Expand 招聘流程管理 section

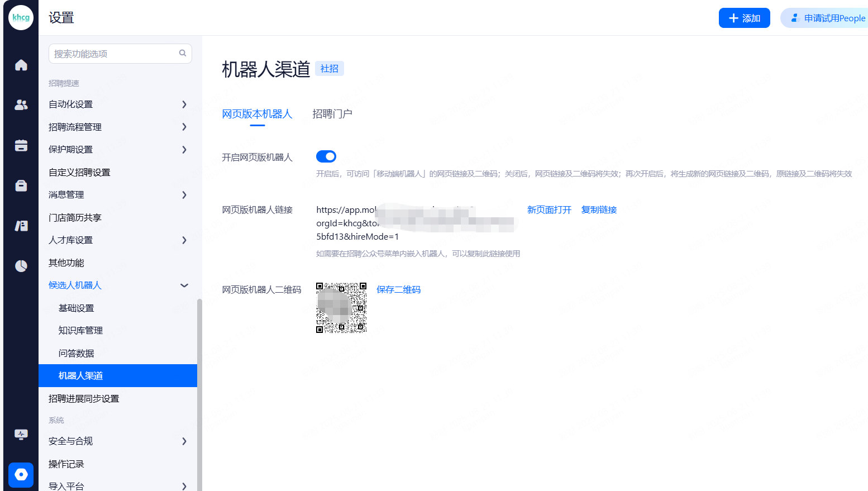(118, 127)
